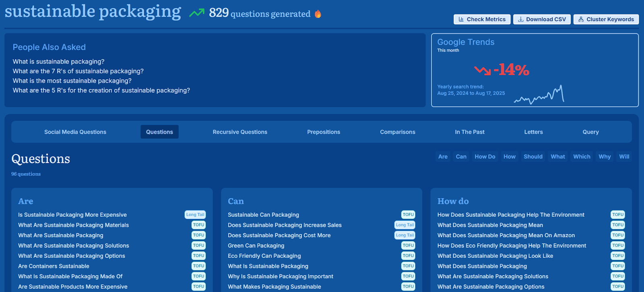Click the Check Metrics button
The image size is (644, 292).
(x=482, y=19)
